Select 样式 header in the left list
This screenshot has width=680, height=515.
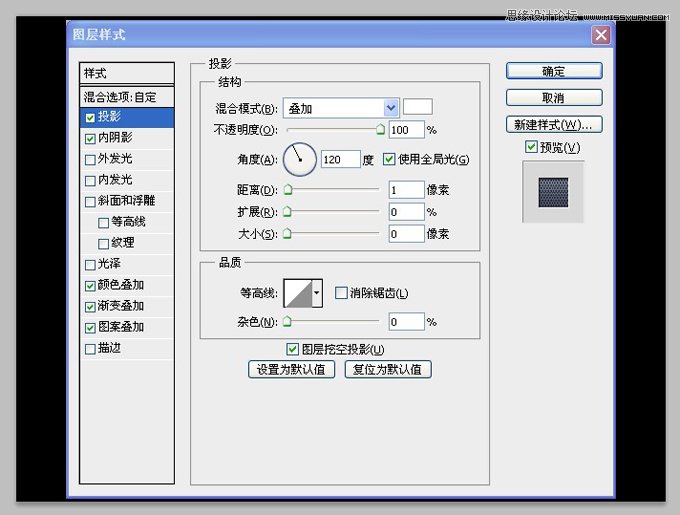tap(127, 73)
